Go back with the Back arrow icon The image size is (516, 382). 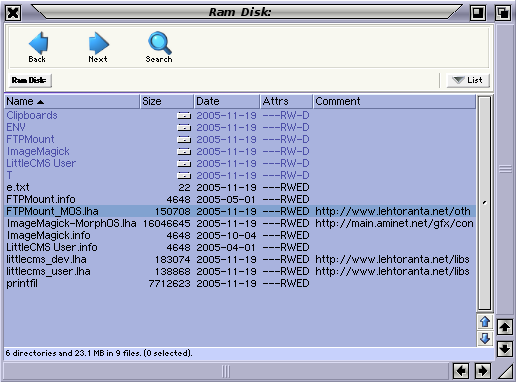[x=38, y=43]
